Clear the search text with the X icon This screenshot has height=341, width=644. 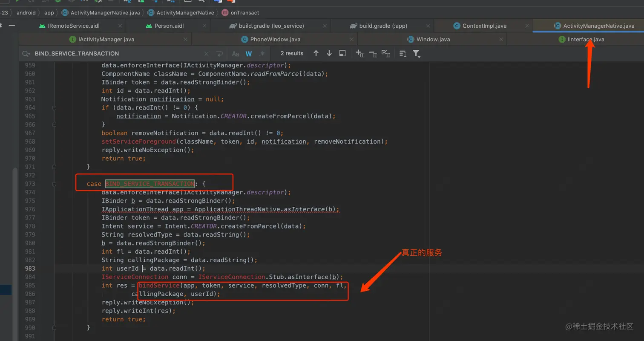coord(207,54)
